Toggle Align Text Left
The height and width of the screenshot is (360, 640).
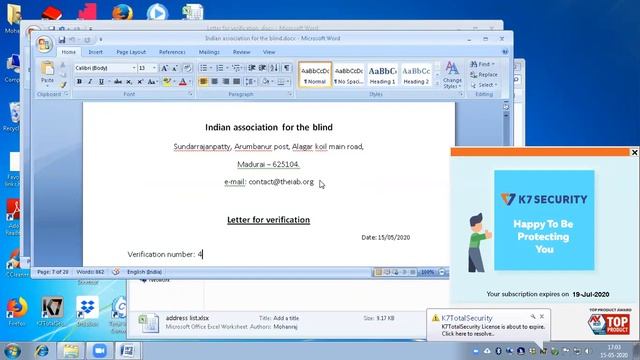pyautogui.click(x=203, y=82)
